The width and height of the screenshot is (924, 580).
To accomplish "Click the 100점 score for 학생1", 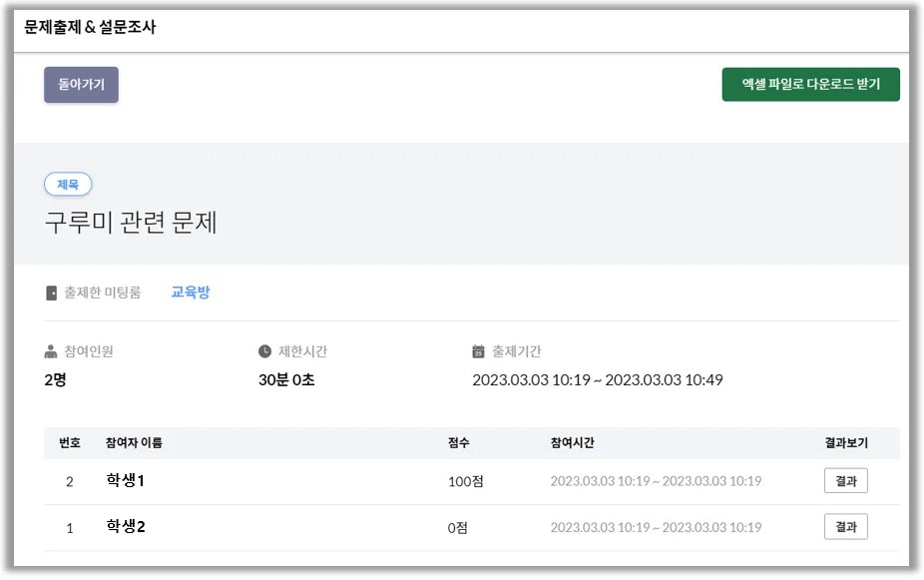I will pos(465,481).
